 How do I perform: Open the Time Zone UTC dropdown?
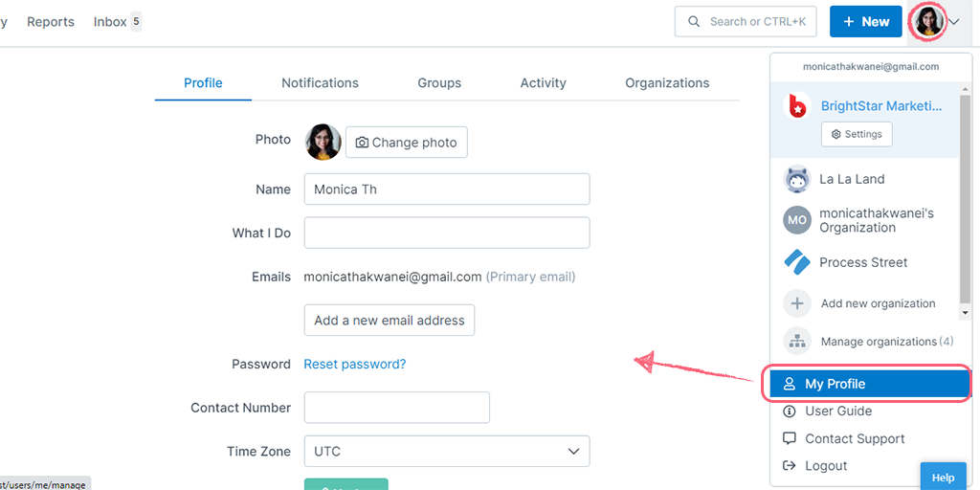coord(447,452)
